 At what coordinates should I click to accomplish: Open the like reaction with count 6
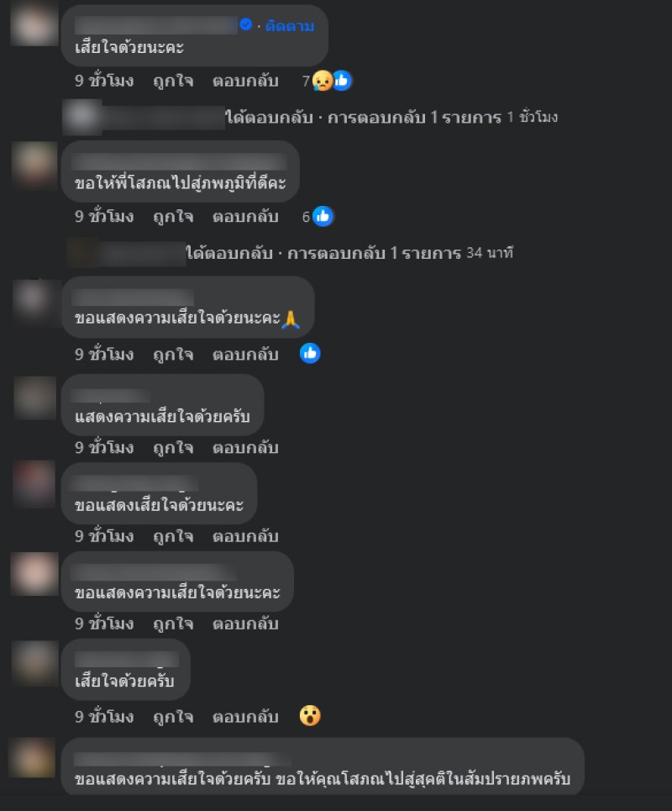[318, 216]
